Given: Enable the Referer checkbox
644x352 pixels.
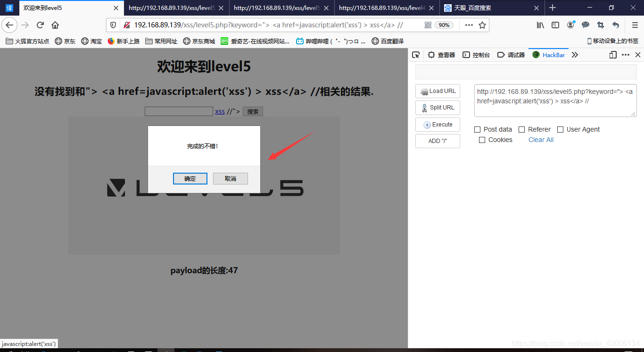Looking at the screenshot, I should pos(522,129).
